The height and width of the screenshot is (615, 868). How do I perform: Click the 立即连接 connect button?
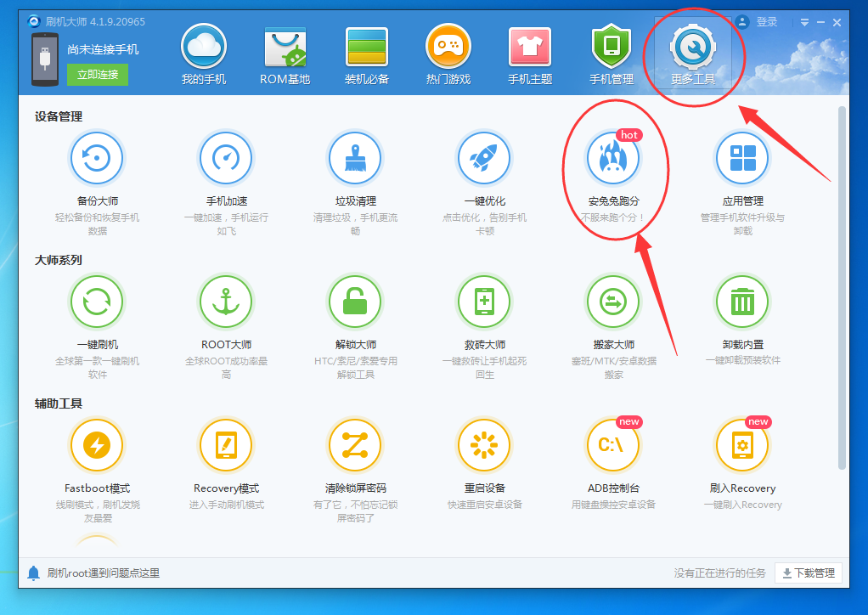pos(99,76)
